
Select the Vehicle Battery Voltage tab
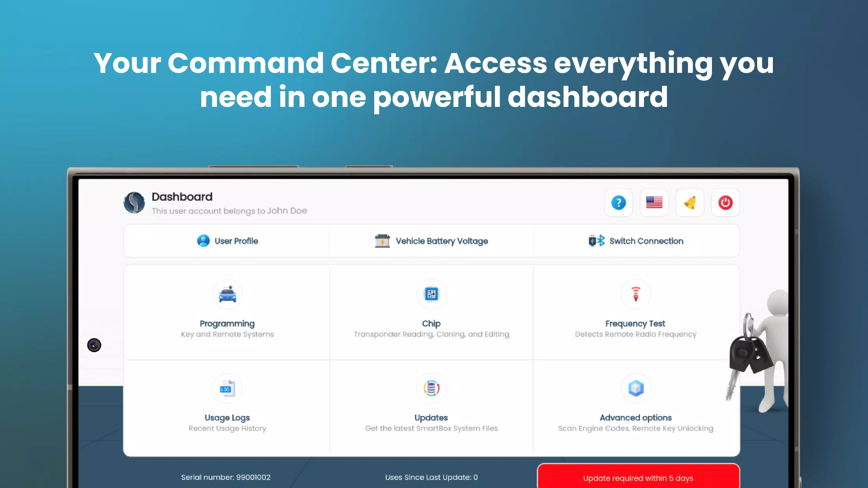point(431,241)
